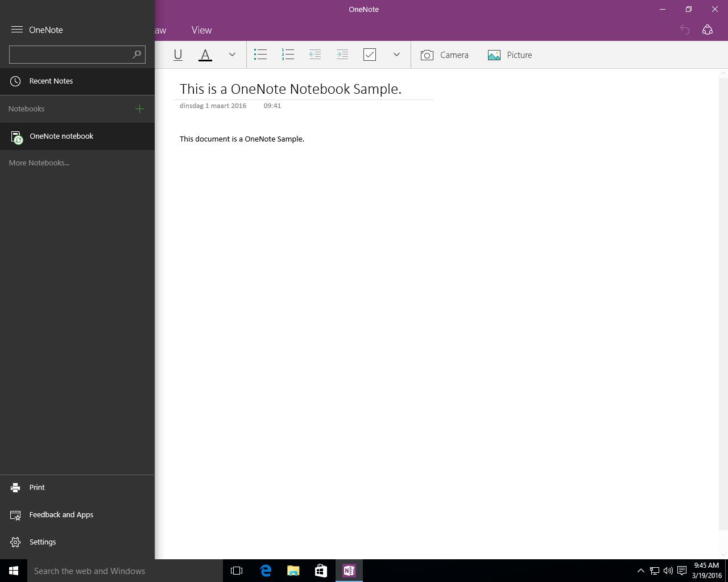The image size is (728, 582).
Task: Click the search magnifier icon
Action: pyautogui.click(x=136, y=55)
